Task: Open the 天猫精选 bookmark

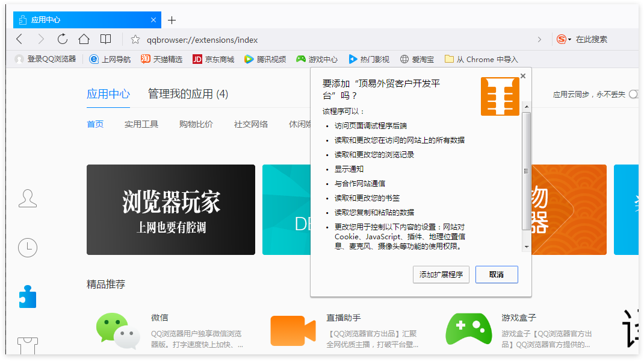Action: coord(161,59)
